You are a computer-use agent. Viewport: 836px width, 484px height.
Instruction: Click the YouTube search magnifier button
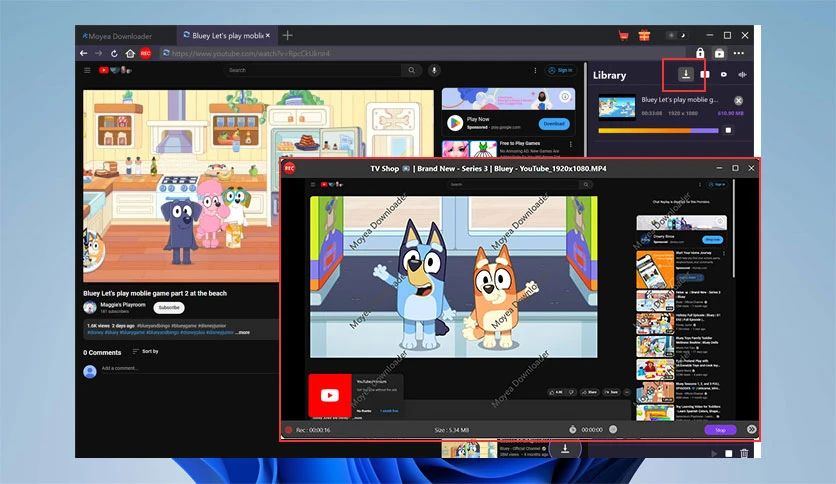(412, 70)
